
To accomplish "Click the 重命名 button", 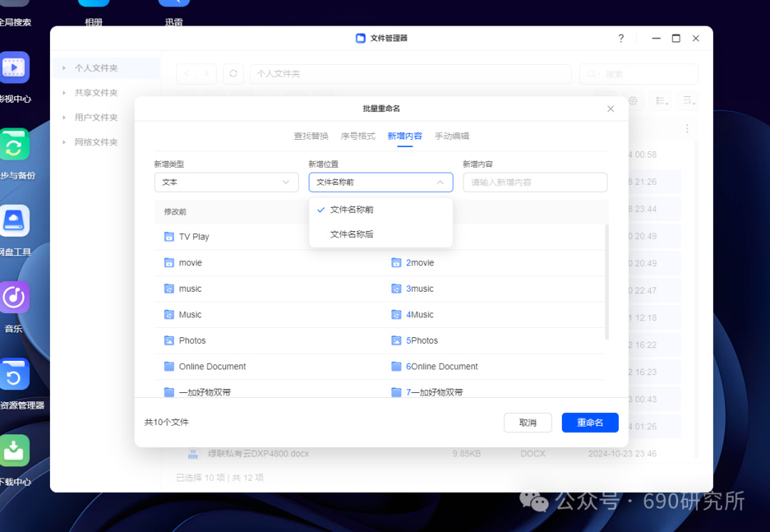I will [590, 422].
